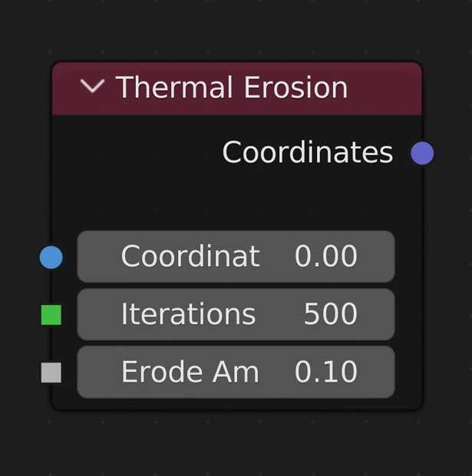Viewport: 472px width, 476px height.
Task: Click the Erode Am field label
Action: pos(190,372)
